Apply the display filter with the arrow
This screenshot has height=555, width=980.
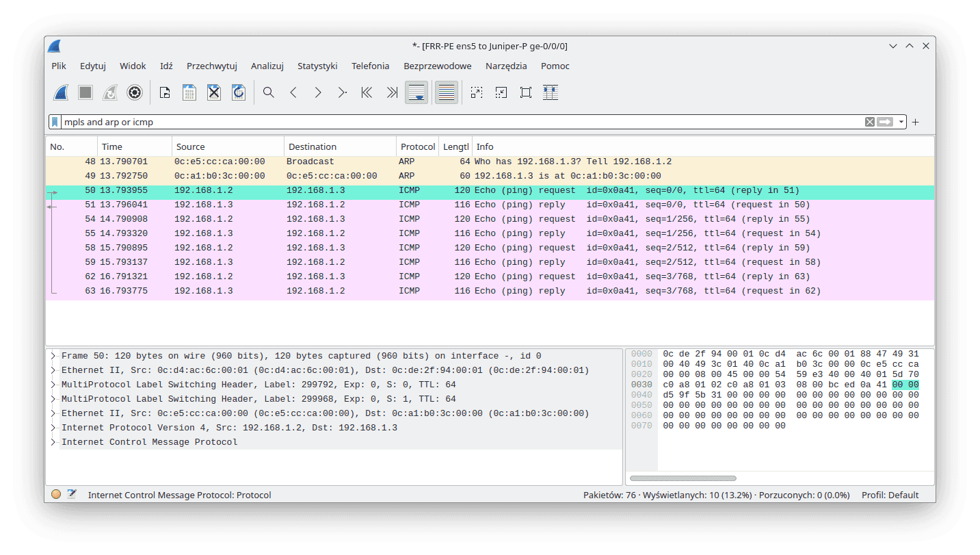(x=886, y=121)
